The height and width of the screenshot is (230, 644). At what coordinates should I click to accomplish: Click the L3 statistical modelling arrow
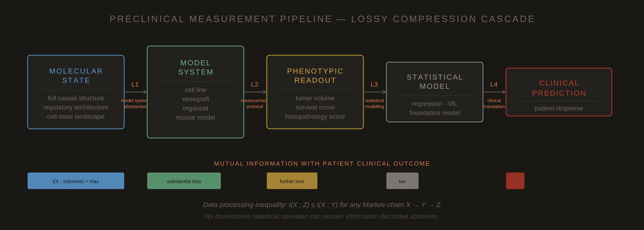[x=374, y=92]
